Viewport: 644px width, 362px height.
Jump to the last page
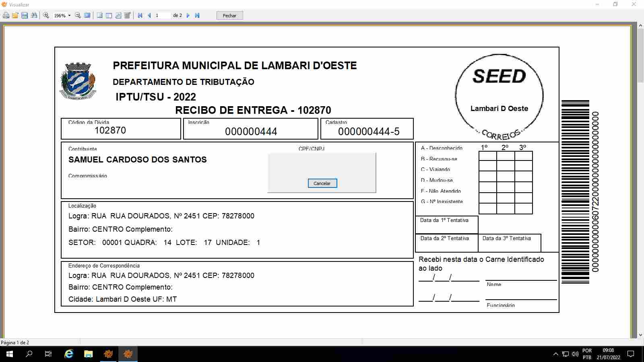[x=197, y=15]
